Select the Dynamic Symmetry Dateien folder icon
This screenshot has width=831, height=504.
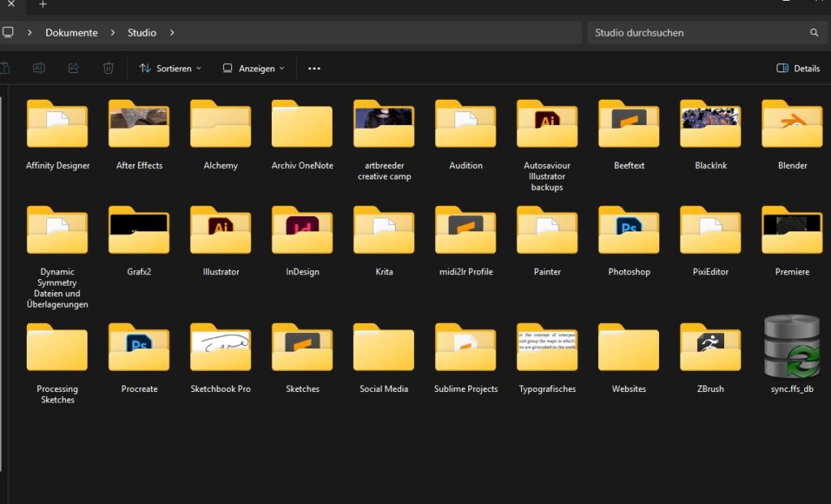(x=58, y=230)
